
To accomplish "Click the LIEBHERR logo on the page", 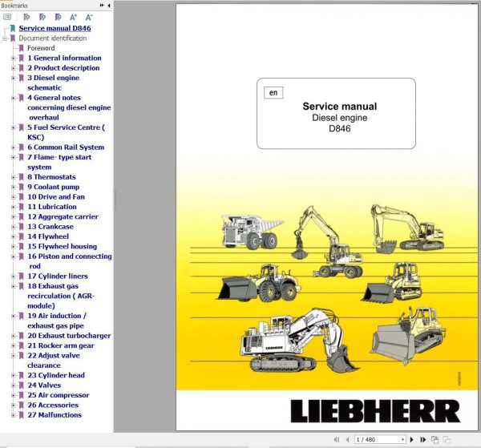I will coord(375,411).
